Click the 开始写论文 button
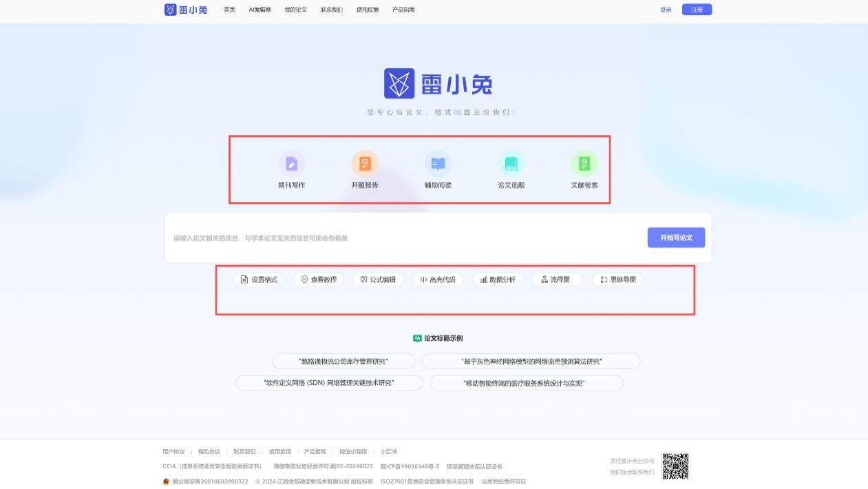868x489 pixels. 676,237
